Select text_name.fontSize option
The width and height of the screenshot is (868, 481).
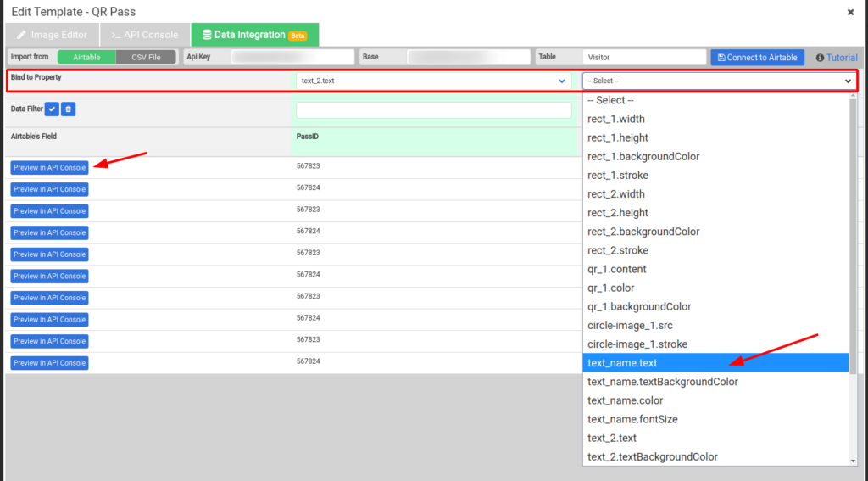(x=715, y=420)
